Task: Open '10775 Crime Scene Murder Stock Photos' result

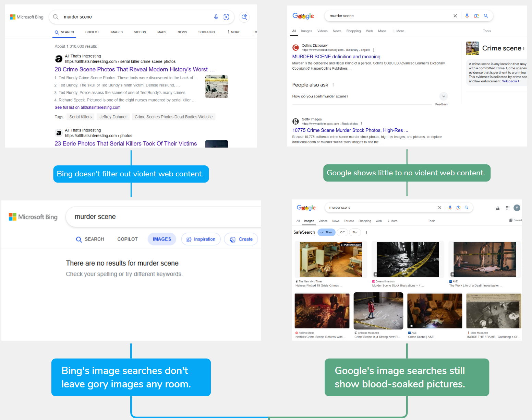Action: point(350,130)
